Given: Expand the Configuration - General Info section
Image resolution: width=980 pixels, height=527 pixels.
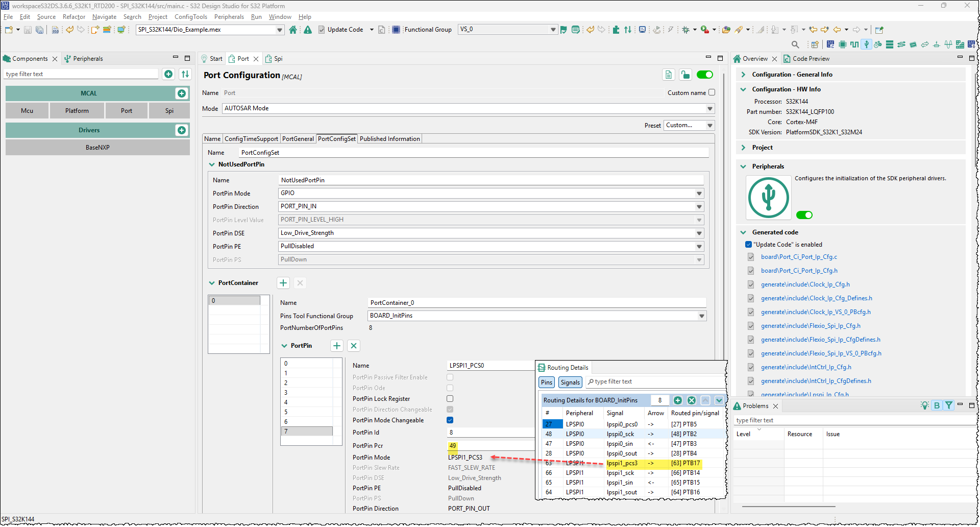Looking at the screenshot, I should click(743, 75).
